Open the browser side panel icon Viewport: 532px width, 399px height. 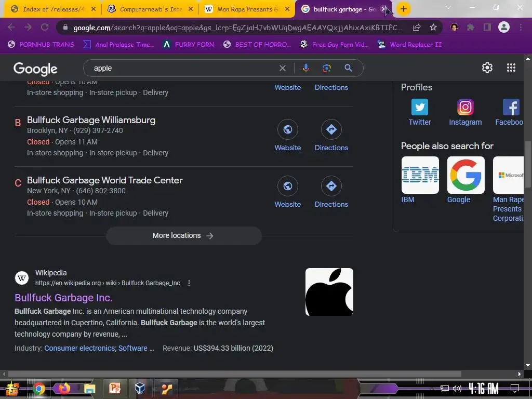tap(487, 27)
